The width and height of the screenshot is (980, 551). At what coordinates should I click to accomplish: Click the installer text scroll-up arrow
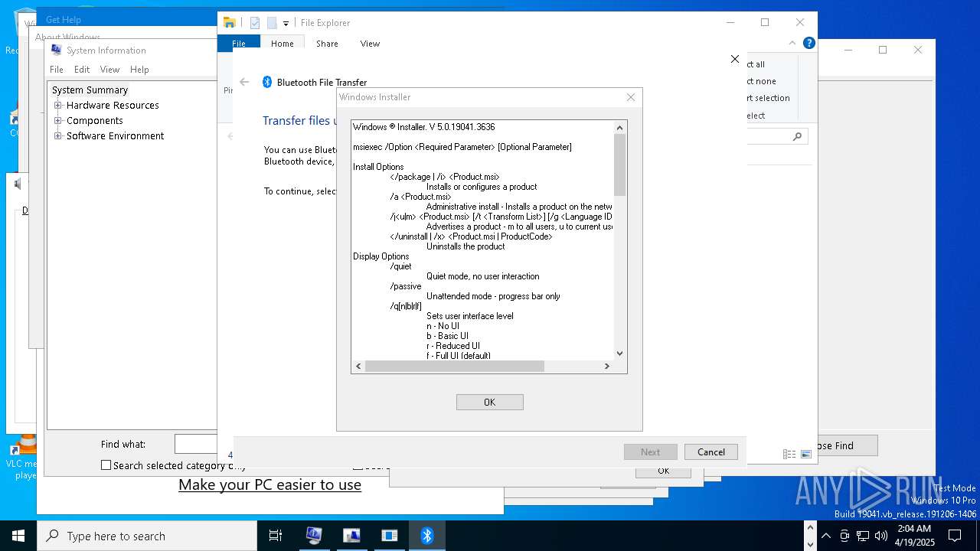point(620,127)
